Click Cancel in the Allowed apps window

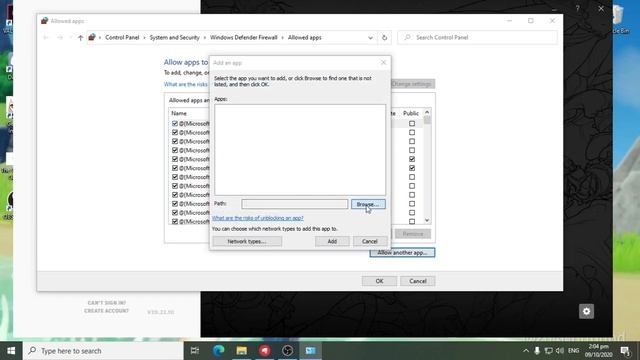coord(418,281)
